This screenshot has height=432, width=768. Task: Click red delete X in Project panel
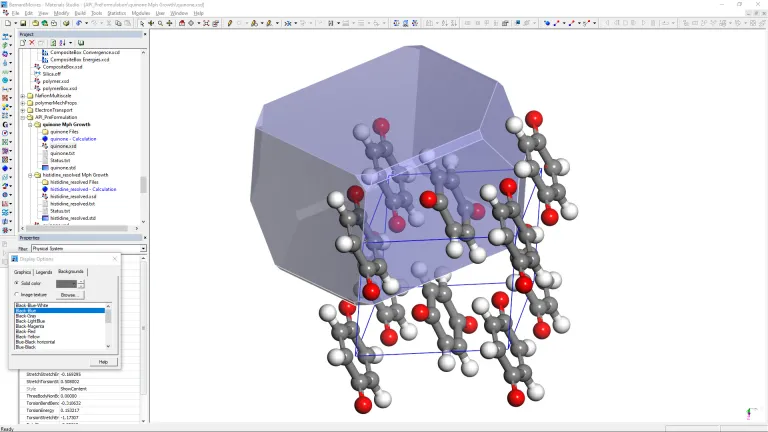click(31, 43)
